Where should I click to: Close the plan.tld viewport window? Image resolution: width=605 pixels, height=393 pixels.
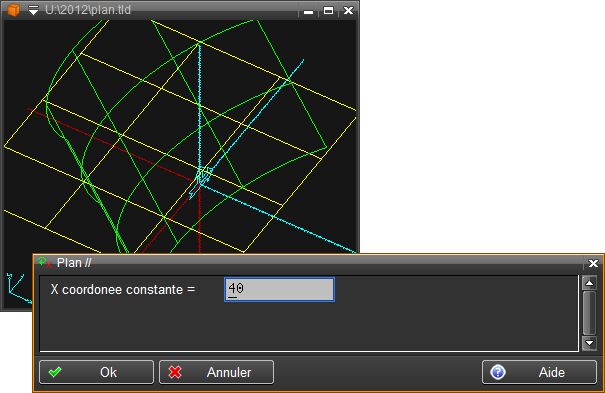click(x=348, y=10)
